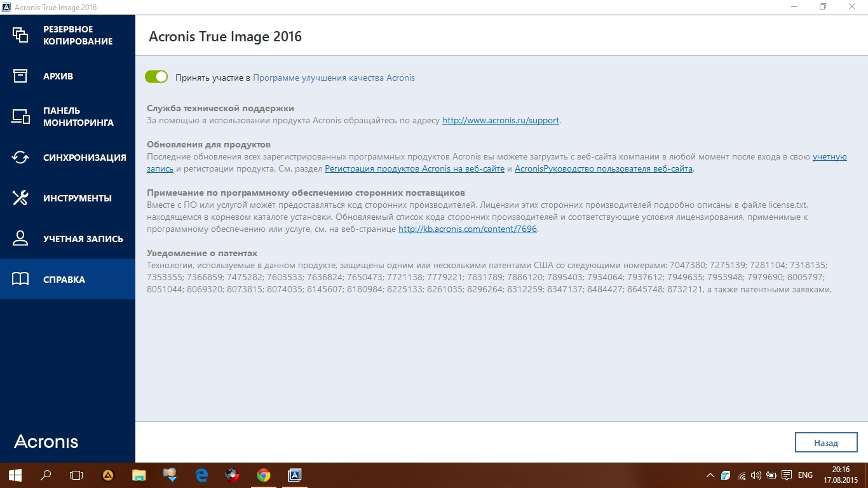Image resolution: width=868 pixels, height=488 pixels.
Task: Click Примечание по программному обеспечению heading
Action: 306,193
